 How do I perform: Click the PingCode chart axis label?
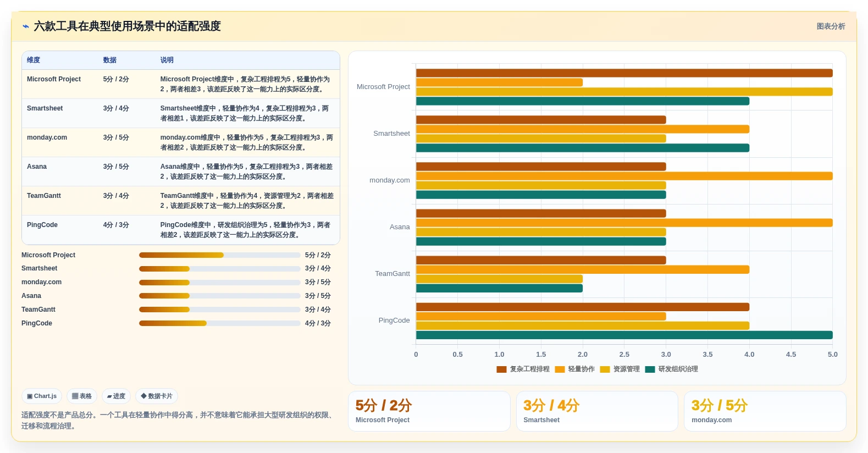394,321
